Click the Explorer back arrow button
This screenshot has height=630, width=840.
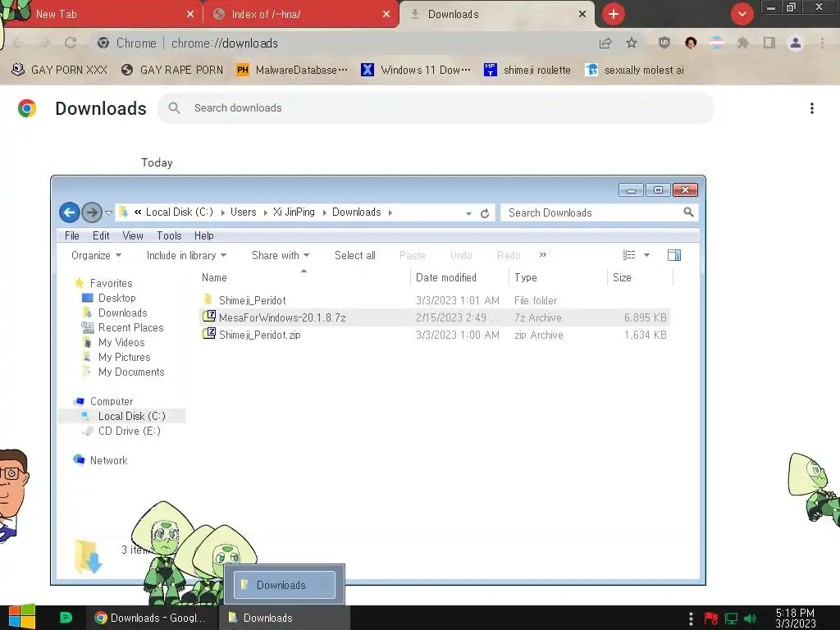69,212
